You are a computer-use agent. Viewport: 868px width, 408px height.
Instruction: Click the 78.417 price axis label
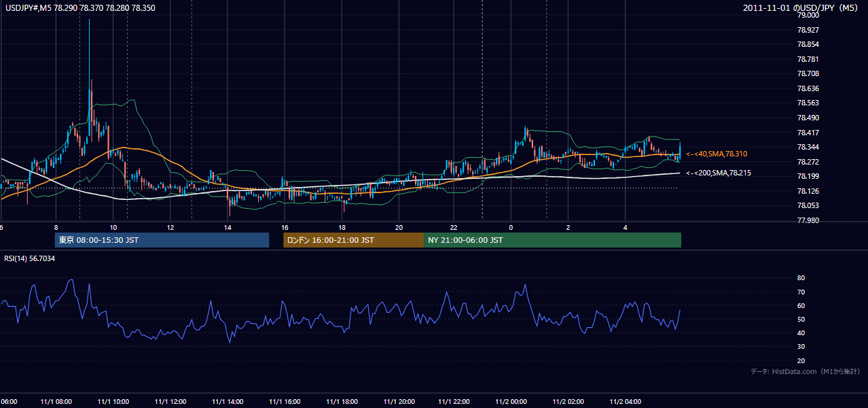tap(808, 133)
